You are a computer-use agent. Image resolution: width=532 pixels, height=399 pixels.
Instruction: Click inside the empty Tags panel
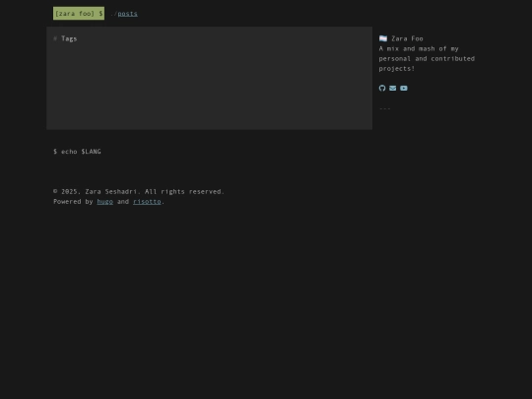click(x=209, y=85)
